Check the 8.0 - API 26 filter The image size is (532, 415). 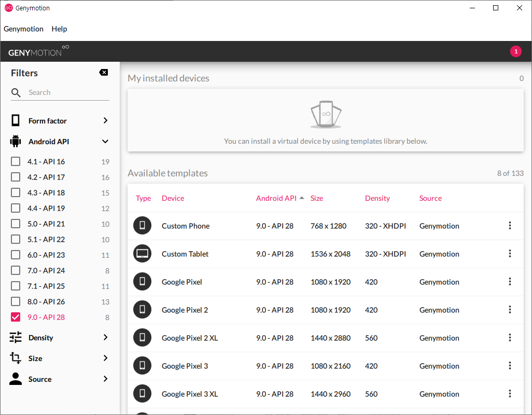pos(16,301)
